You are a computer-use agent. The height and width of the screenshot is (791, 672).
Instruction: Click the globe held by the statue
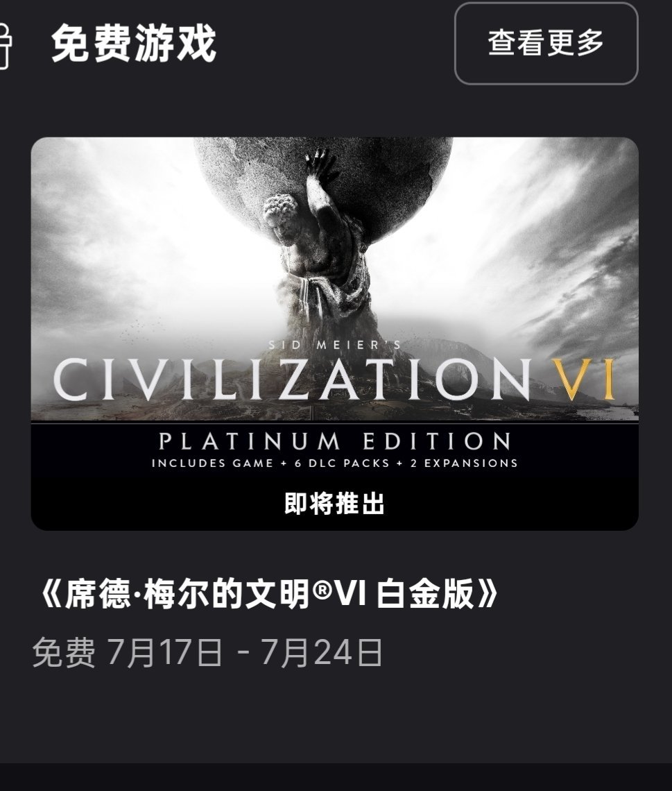[322, 187]
